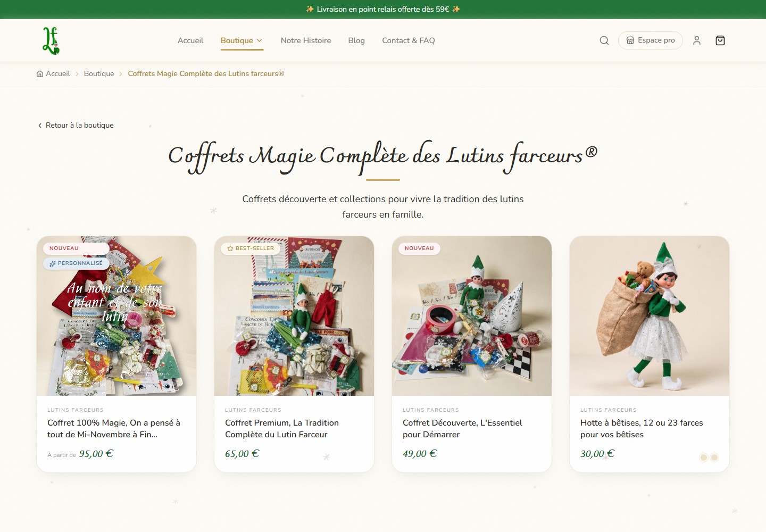The image size is (766, 532).
Task: Click the Lutins farceurs logo
Action: point(51,40)
